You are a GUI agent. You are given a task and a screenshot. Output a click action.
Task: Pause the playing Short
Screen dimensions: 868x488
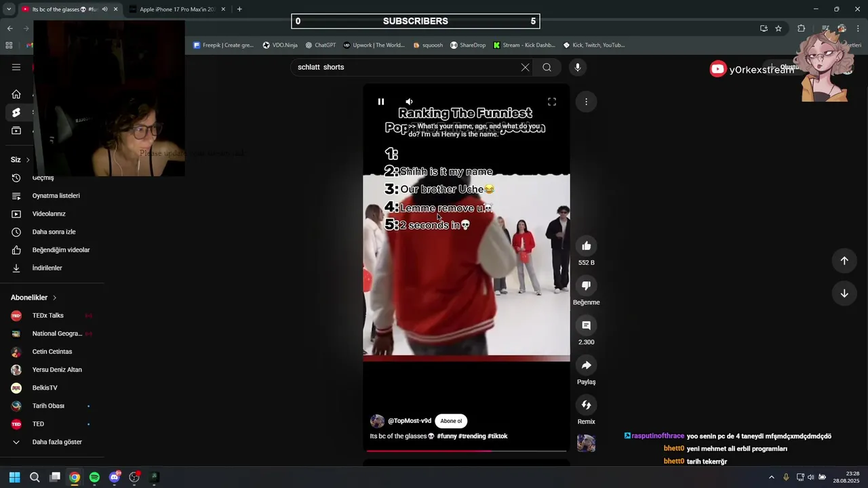[x=381, y=102]
